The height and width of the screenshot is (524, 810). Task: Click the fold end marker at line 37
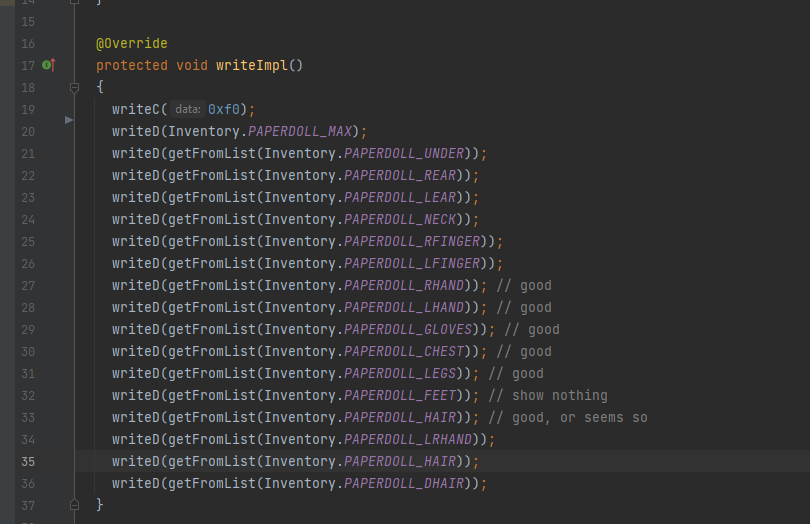pyautogui.click(x=74, y=505)
